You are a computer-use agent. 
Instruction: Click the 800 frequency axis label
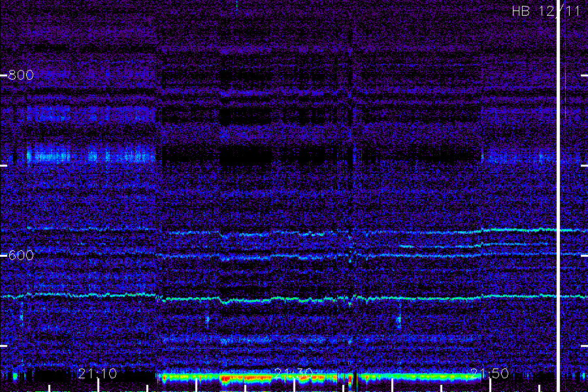(x=21, y=75)
